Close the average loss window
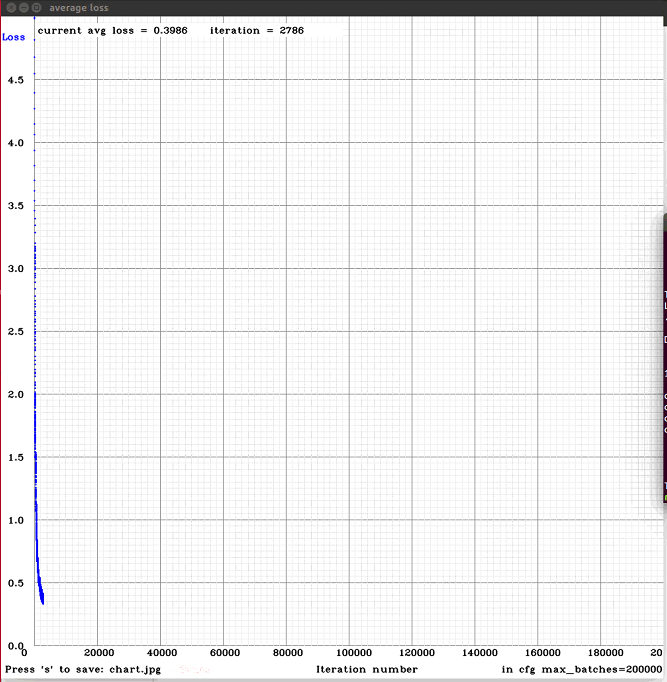The height and width of the screenshot is (682, 667). pos(12,7)
